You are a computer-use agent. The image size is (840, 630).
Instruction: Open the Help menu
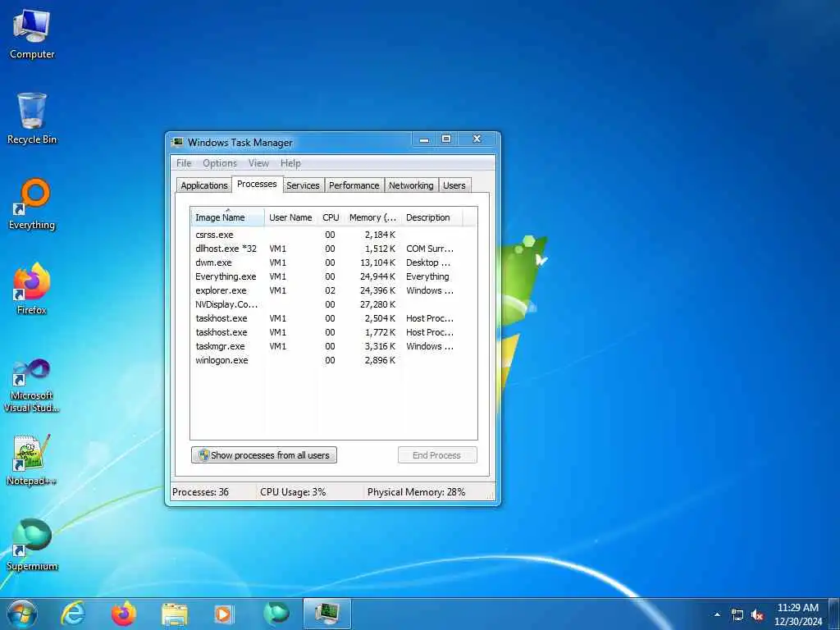tap(290, 163)
